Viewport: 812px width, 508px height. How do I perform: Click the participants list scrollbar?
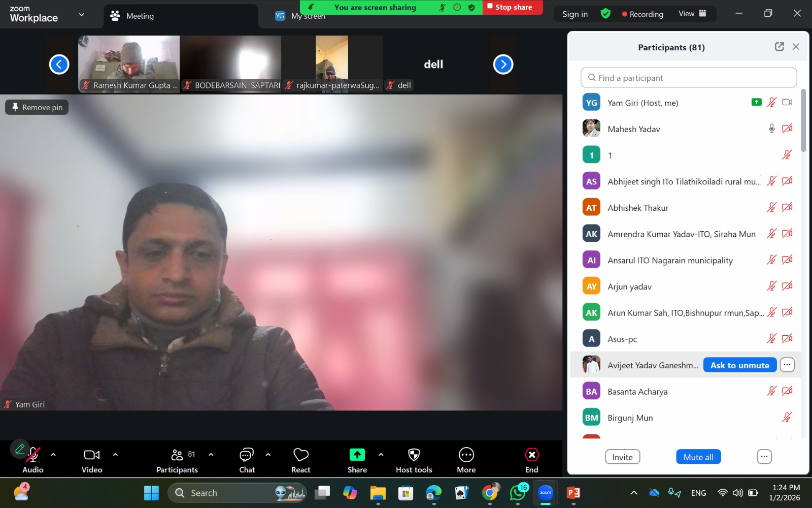coord(803,121)
